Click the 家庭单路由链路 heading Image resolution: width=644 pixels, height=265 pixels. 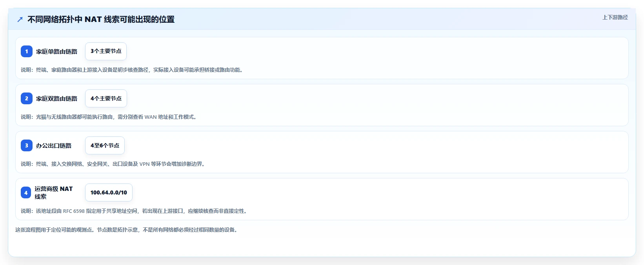[x=56, y=51]
